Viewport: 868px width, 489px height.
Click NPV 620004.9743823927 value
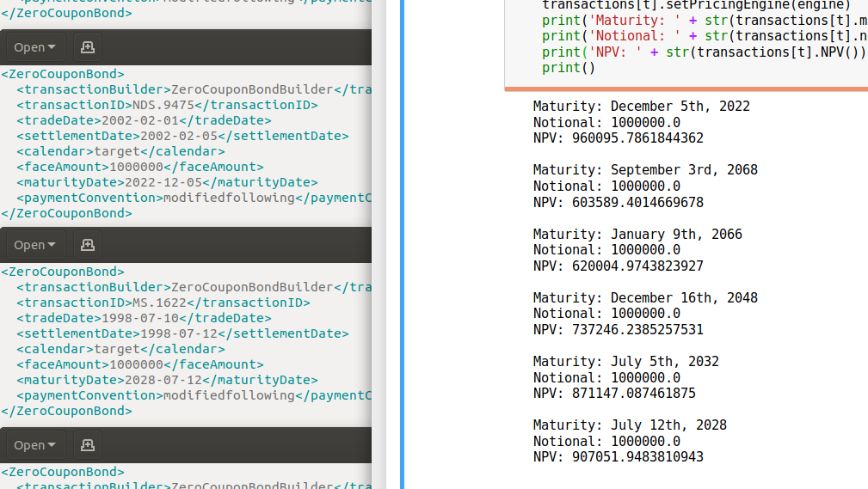(x=637, y=266)
